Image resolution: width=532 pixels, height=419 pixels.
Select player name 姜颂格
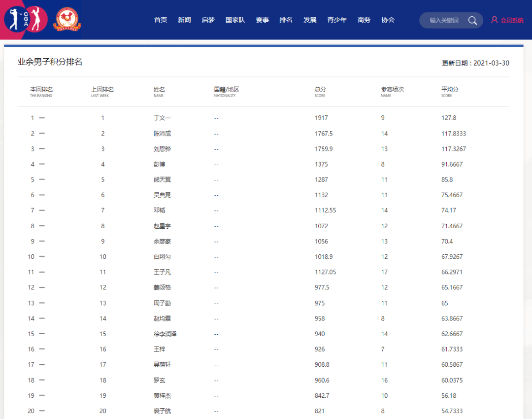[162, 287]
